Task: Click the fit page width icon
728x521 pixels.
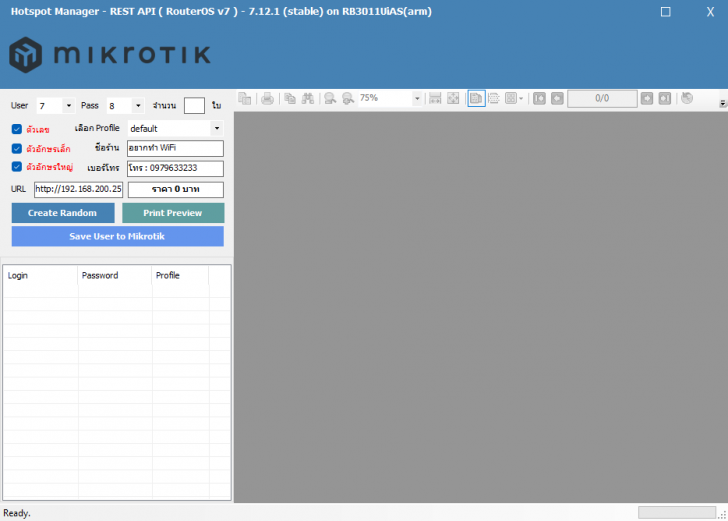Action: [435, 98]
